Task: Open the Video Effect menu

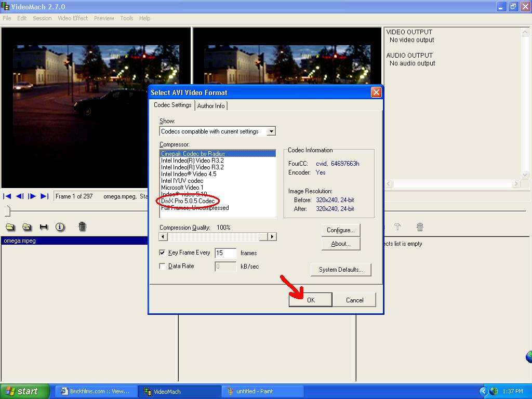Action: tap(73, 18)
